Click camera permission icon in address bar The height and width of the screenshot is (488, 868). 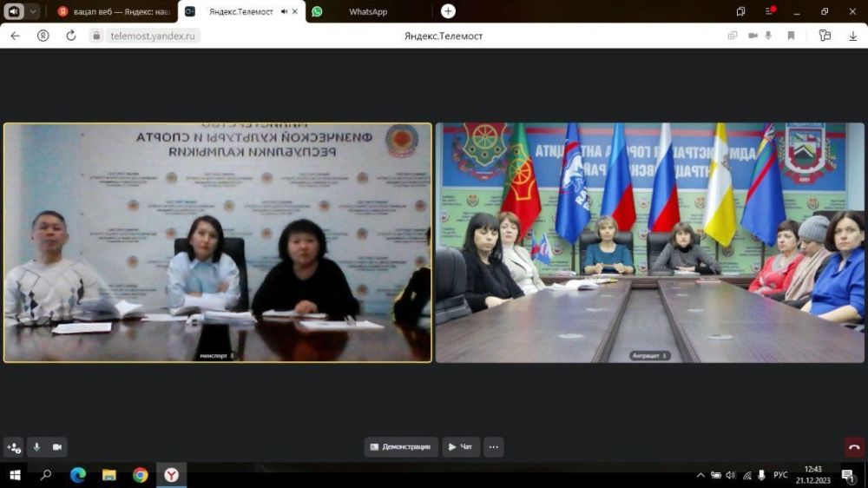click(x=753, y=36)
